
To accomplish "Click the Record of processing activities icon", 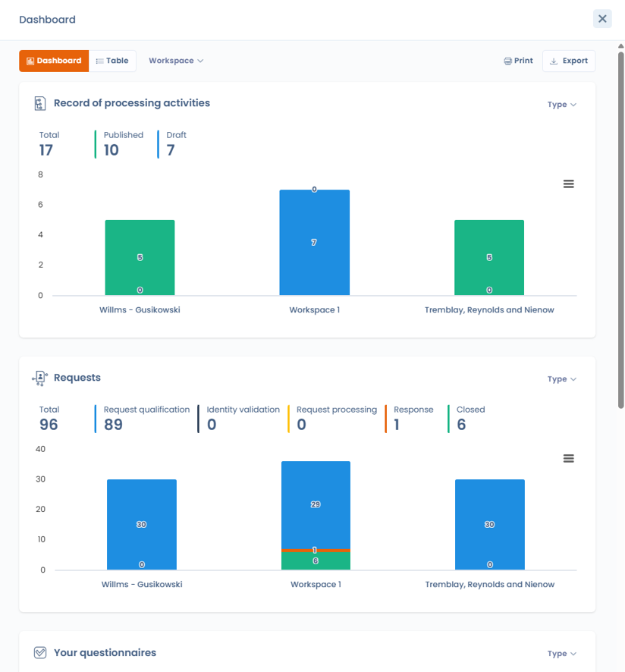I will (x=40, y=103).
